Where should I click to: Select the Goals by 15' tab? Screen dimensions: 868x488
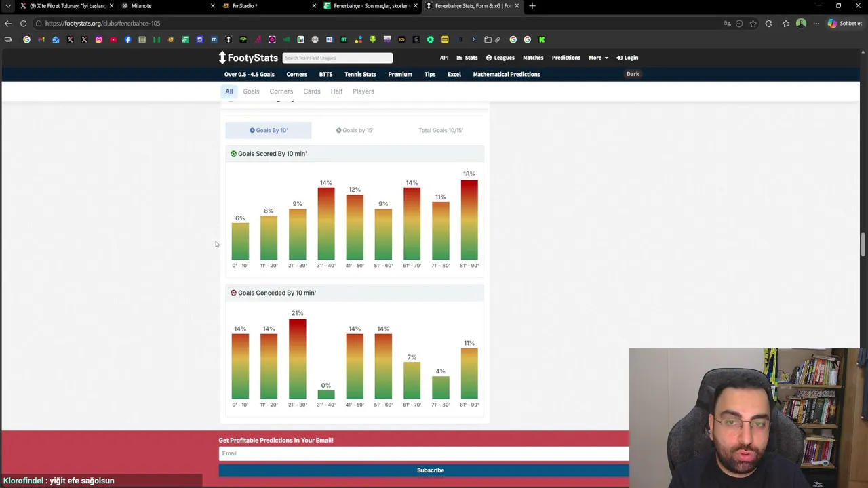(x=355, y=130)
